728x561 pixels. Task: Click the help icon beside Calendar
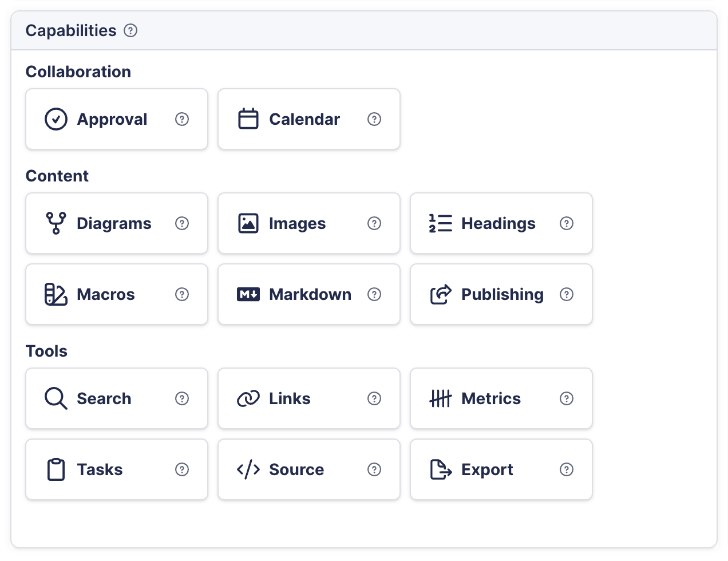374,119
